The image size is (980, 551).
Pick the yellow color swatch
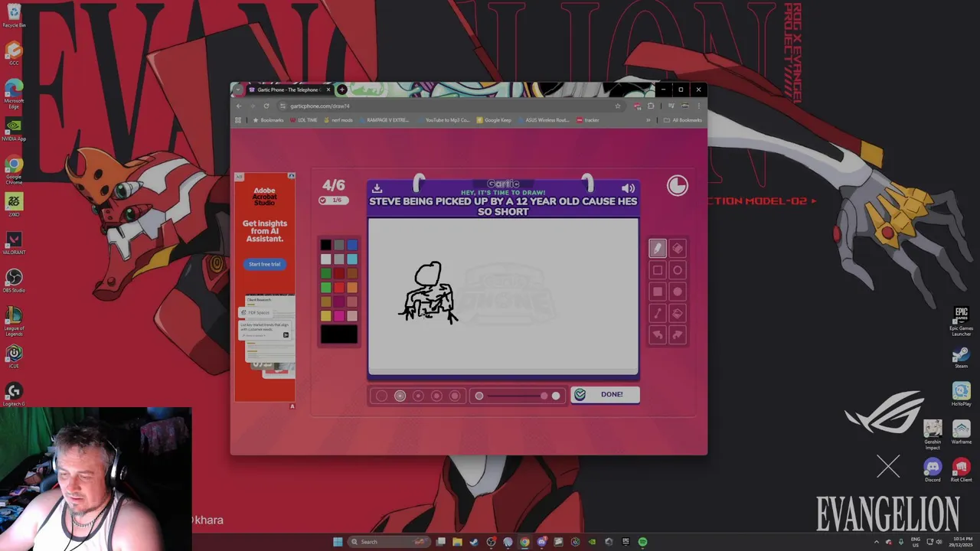click(326, 316)
